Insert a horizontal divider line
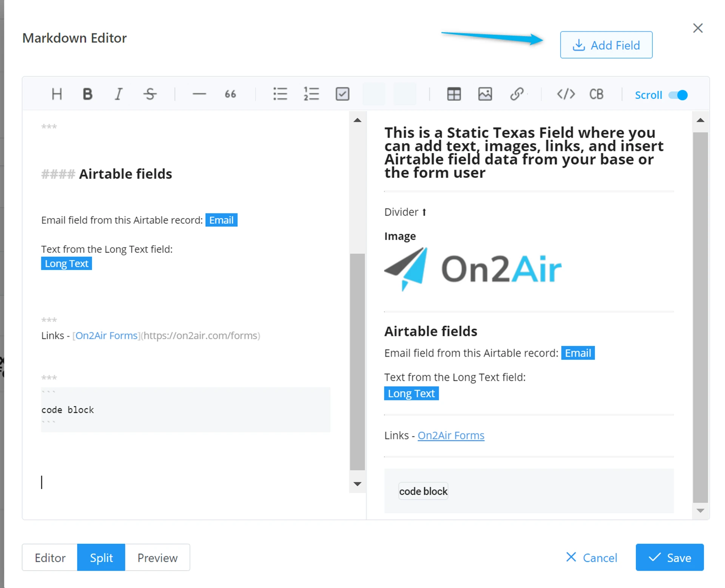Image resolution: width=725 pixels, height=588 pixels. (199, 94)
